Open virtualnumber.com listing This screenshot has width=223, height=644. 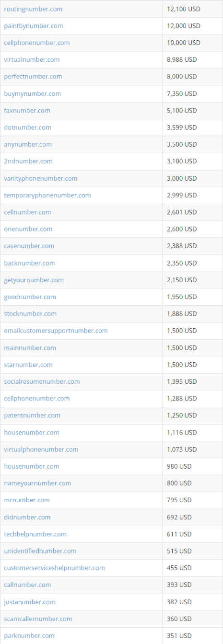(32, 60)
